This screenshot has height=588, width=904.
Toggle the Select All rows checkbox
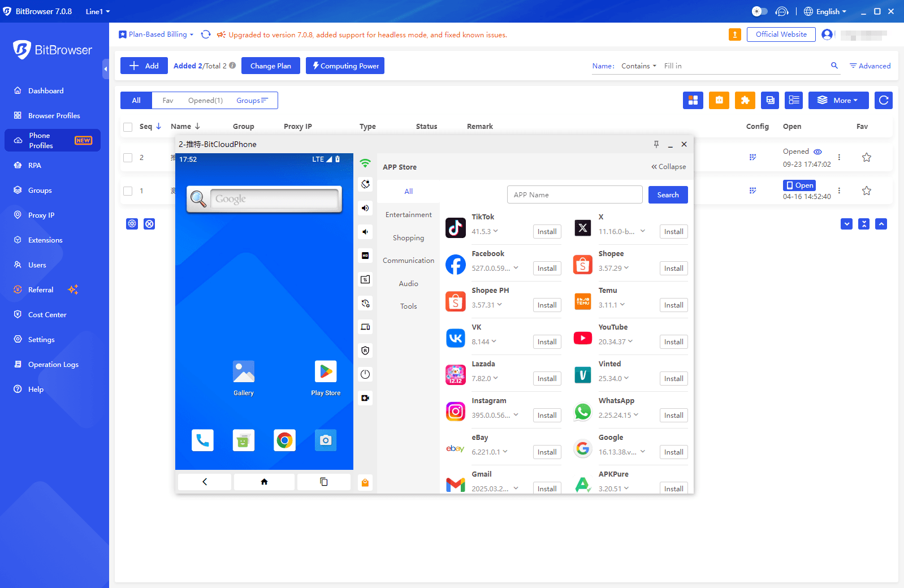[x=128, y=127]
